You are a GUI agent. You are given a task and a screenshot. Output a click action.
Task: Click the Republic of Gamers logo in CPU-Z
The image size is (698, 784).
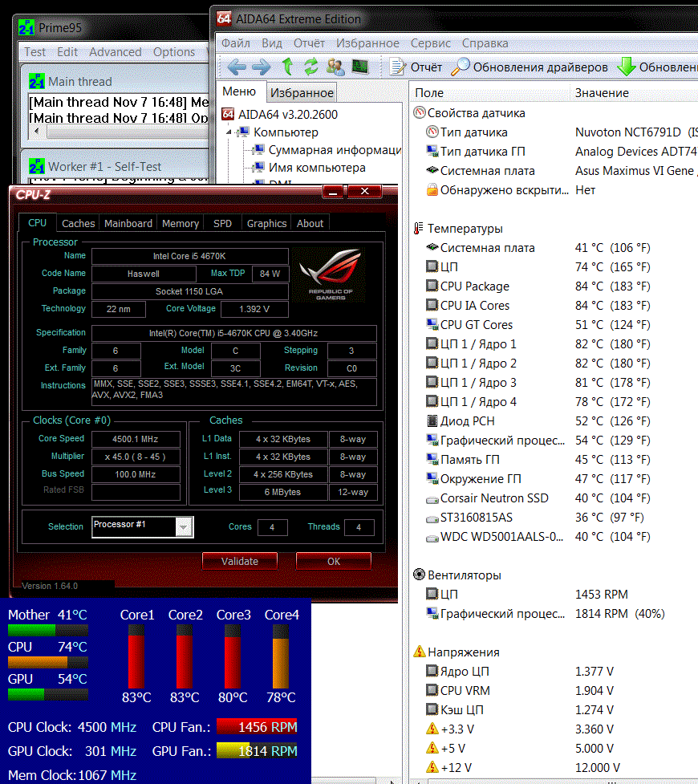tap(328, 275)
